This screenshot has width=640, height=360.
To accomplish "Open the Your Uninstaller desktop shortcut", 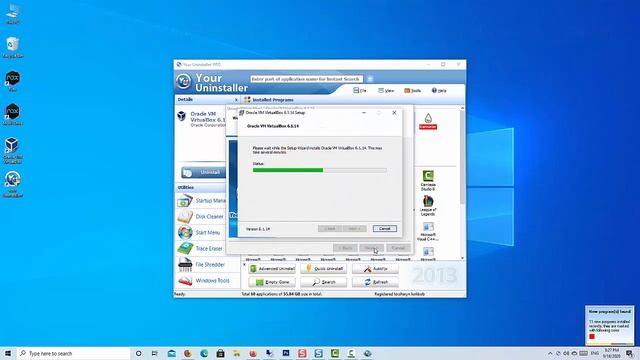I will coord(13,184).
